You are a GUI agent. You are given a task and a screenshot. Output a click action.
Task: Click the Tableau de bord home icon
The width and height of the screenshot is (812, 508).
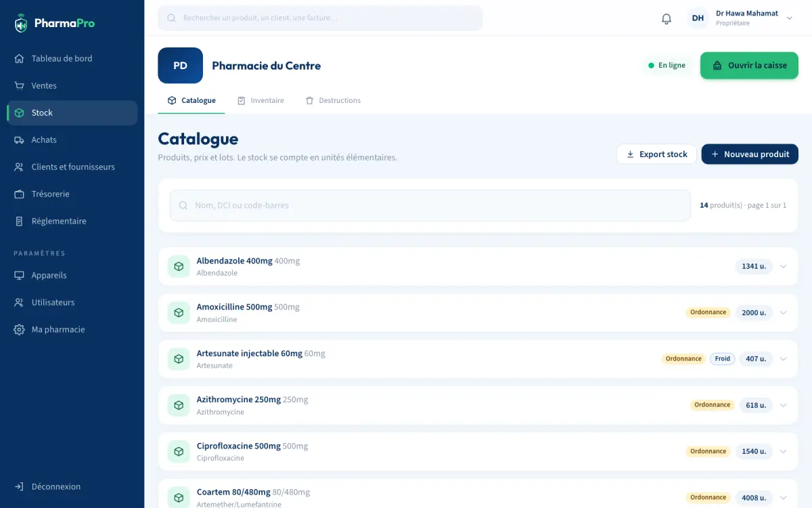coord(20,58)
